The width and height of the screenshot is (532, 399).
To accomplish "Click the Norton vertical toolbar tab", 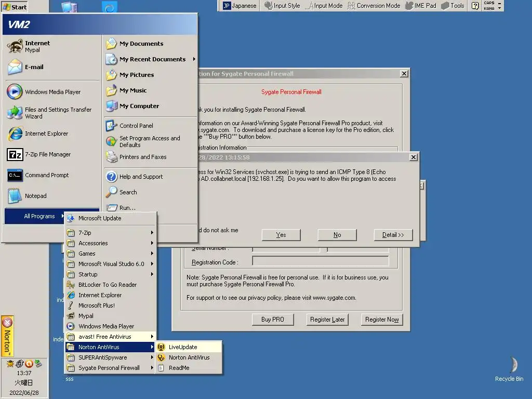I will pyautogui.click(x=7, y=337).
